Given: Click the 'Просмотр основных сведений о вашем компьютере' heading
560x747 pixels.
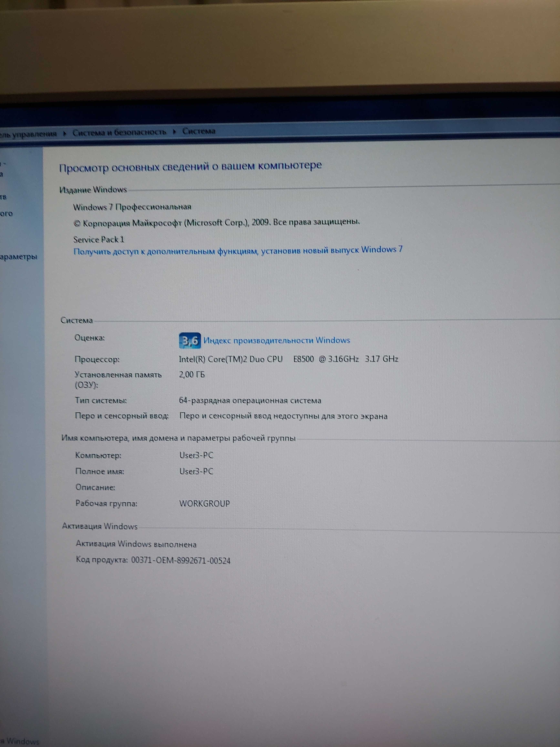Looking at the screenshot, I should point(190,167).
